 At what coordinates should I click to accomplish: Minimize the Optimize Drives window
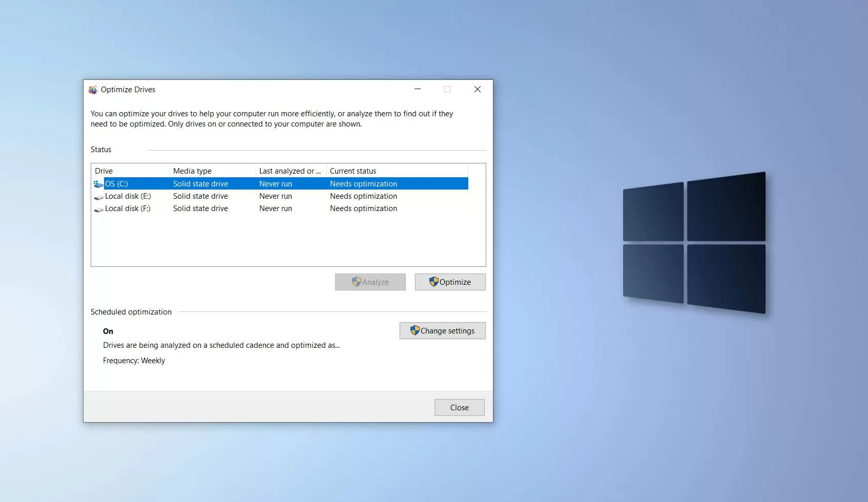pos(418,89)
